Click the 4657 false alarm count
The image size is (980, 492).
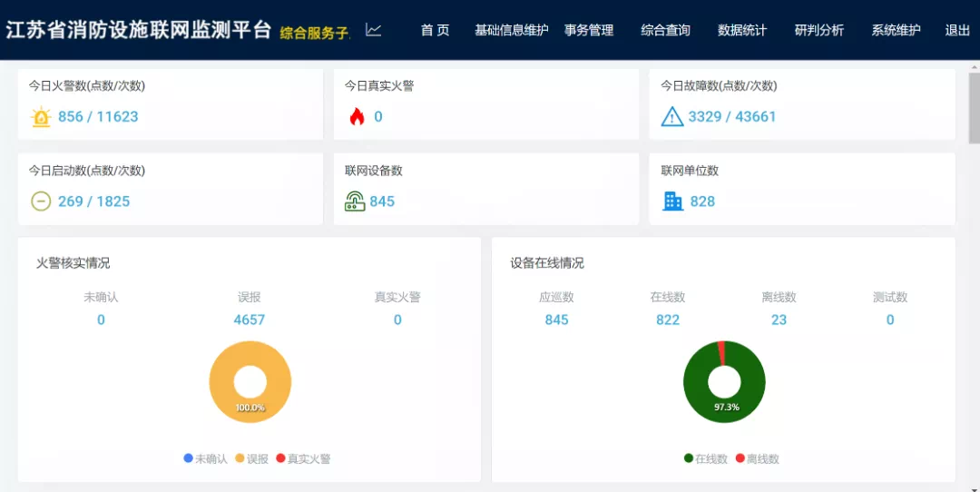point(250,320)
